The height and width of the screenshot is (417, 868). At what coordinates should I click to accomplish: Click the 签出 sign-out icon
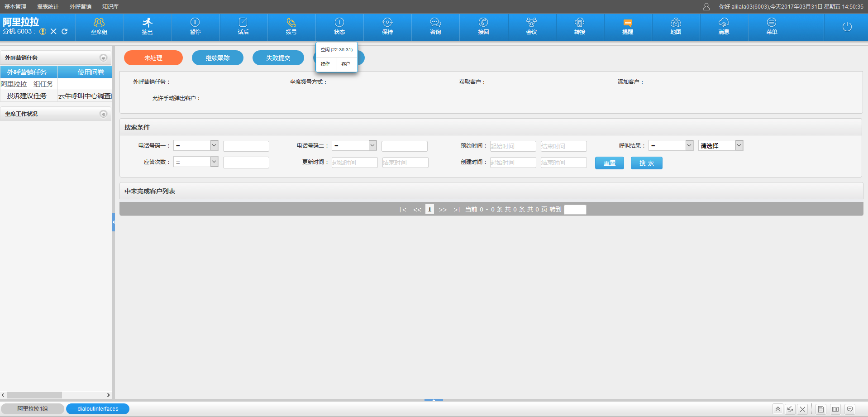147,26
